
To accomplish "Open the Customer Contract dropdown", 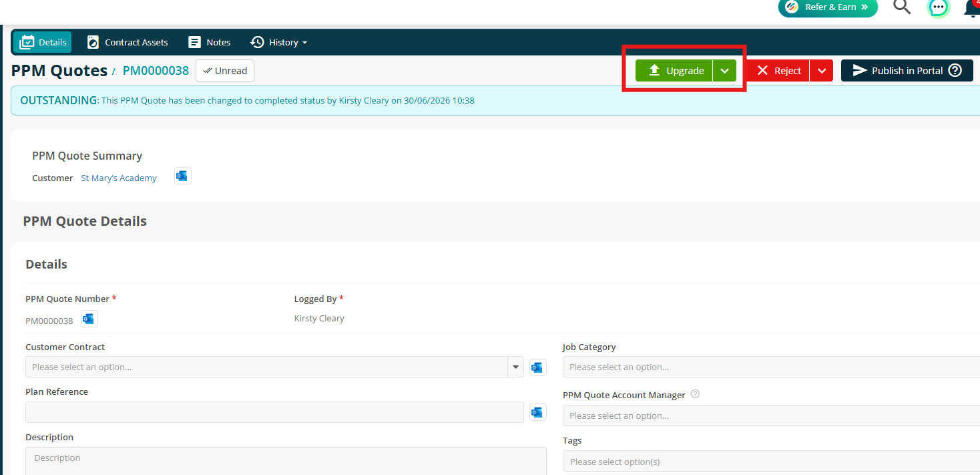I will pyautogui.click(x=274, y=367).
